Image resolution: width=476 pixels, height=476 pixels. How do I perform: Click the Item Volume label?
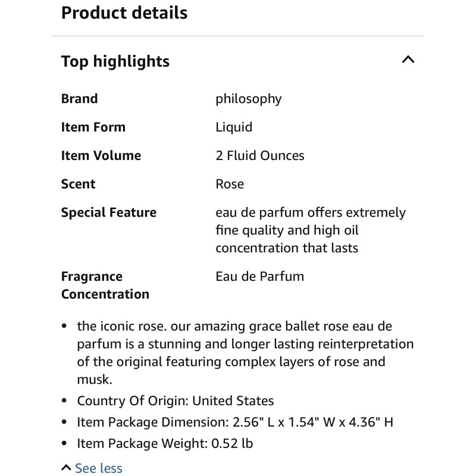(101, 156)
